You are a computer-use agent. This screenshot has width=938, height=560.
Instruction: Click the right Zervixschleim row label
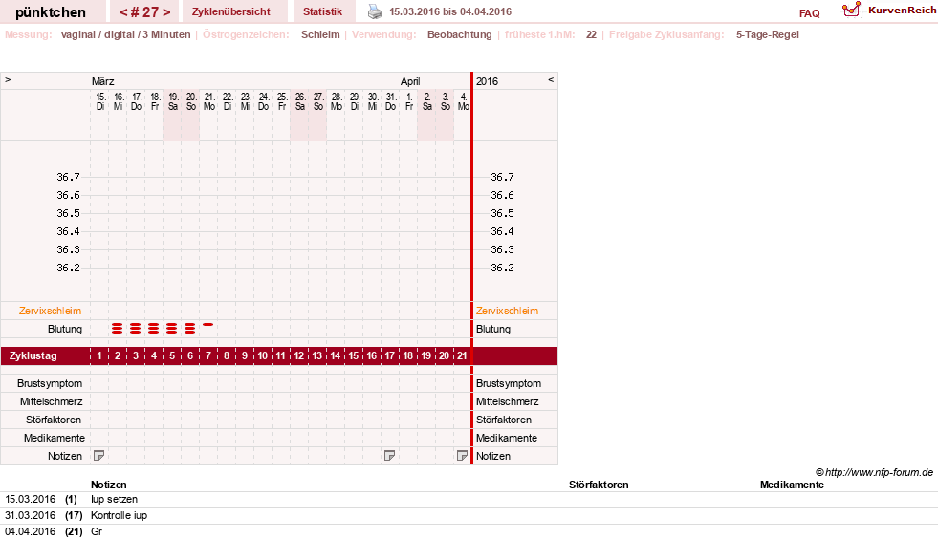pos(508,311)
